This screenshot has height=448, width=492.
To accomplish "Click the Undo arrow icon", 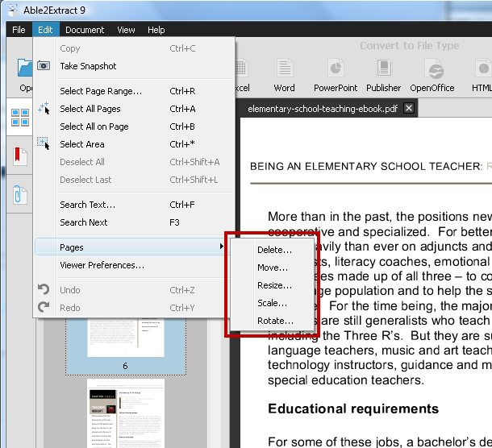I will coord(44,289).
